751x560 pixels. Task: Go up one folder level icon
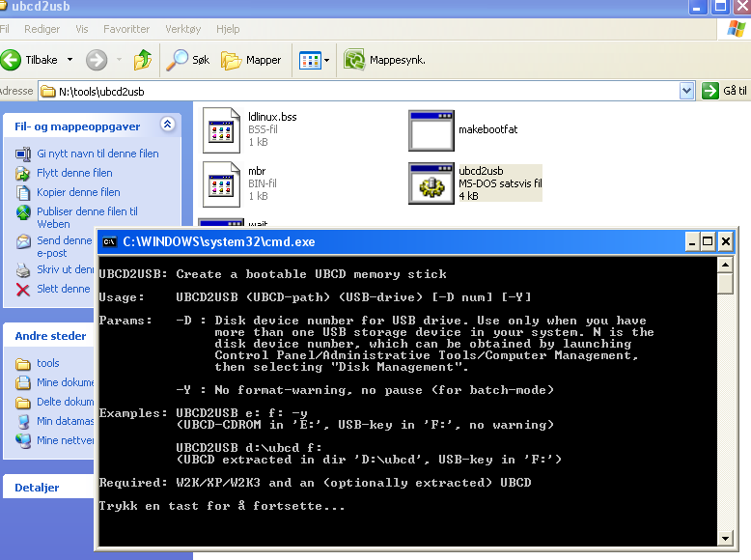(142, 61)
